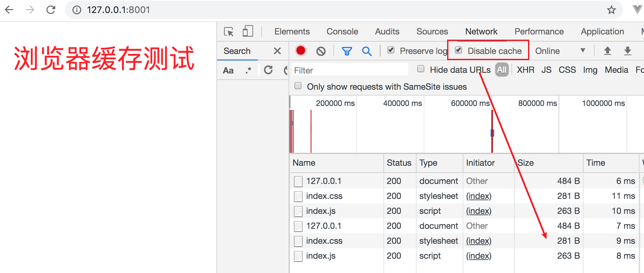Screen dimensions: 644x273
Task: Toggle the device toolbar icon
Action: pos(248,32)
